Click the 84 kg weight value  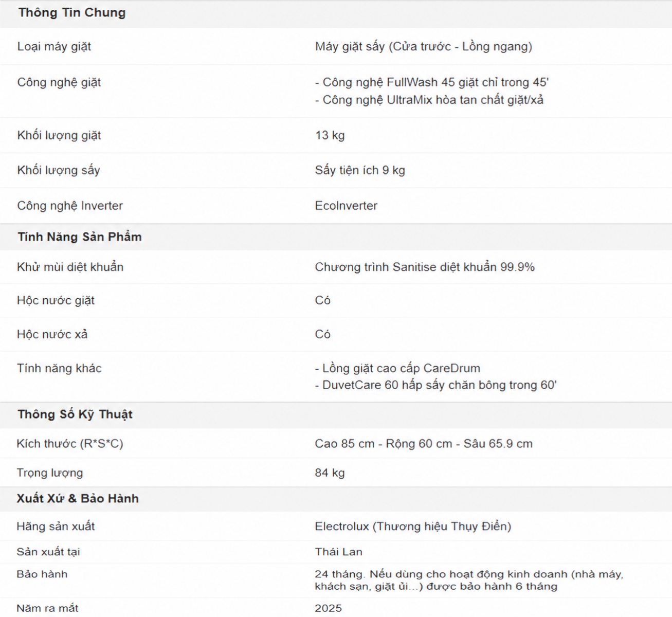(330, 473)
